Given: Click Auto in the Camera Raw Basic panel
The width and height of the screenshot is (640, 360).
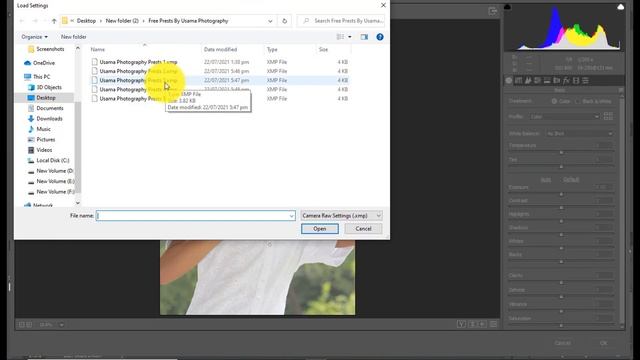Looking at the screenshot, I should click(x=546, y=180).
